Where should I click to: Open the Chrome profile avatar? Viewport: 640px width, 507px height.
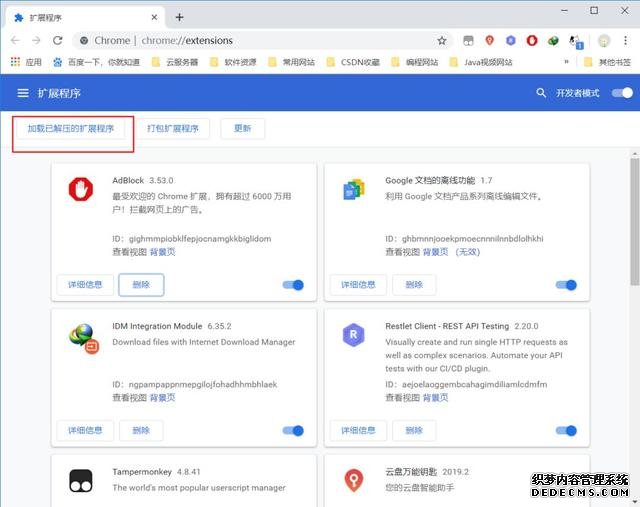[x=604, y=40]
